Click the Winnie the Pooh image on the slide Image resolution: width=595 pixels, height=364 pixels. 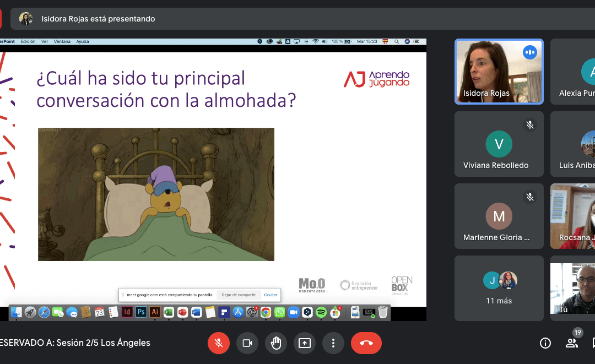pyautogui.click(x=156, y=194)
